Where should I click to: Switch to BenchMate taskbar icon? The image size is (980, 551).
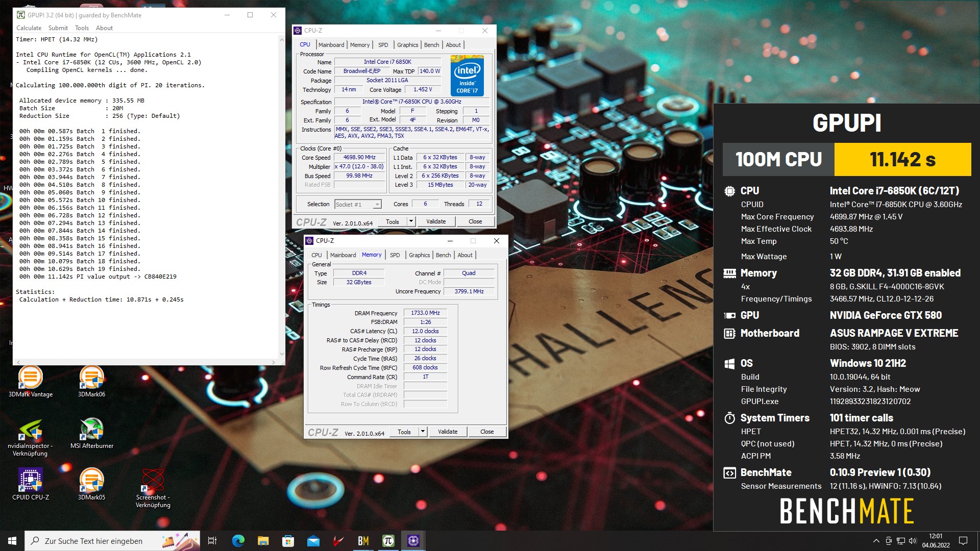point(363,541)
